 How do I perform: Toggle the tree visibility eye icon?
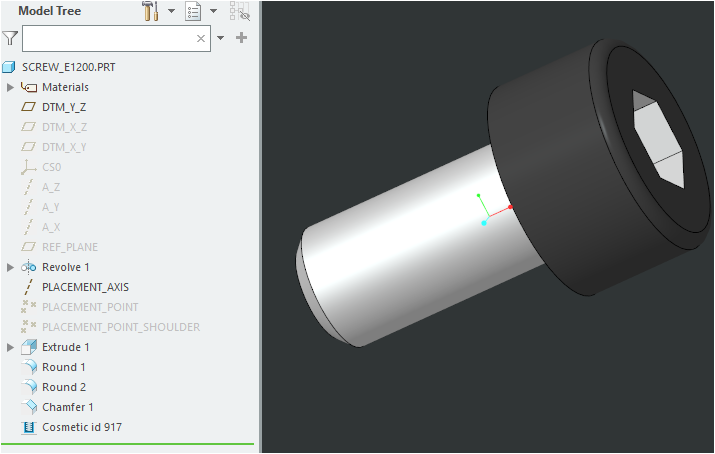240,11
